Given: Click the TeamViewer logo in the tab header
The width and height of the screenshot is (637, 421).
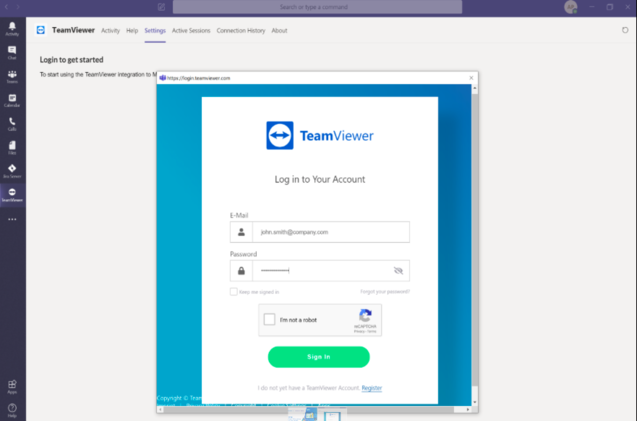Looking at the screenshot, I should [41, 30].
